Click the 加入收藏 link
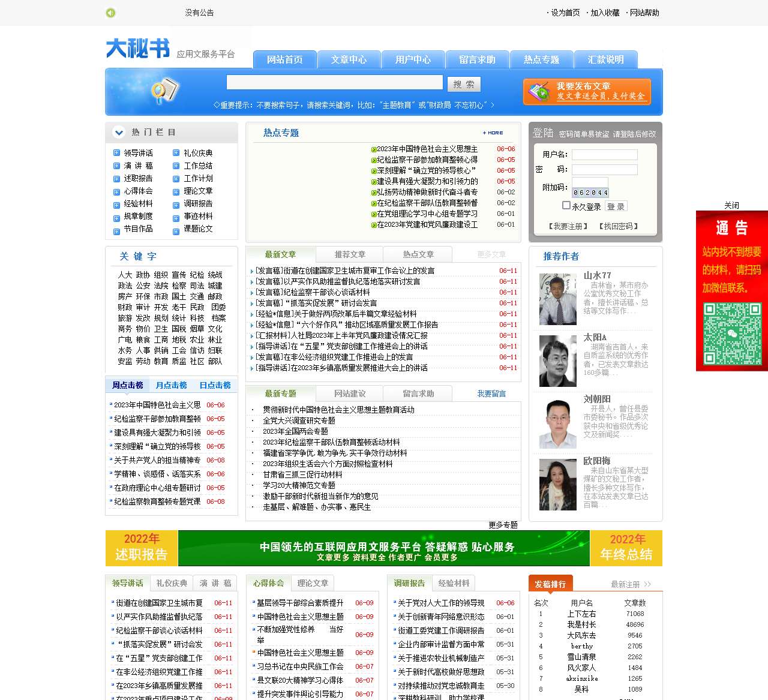The height and width of the screenshot is (700, 768). 605,13
